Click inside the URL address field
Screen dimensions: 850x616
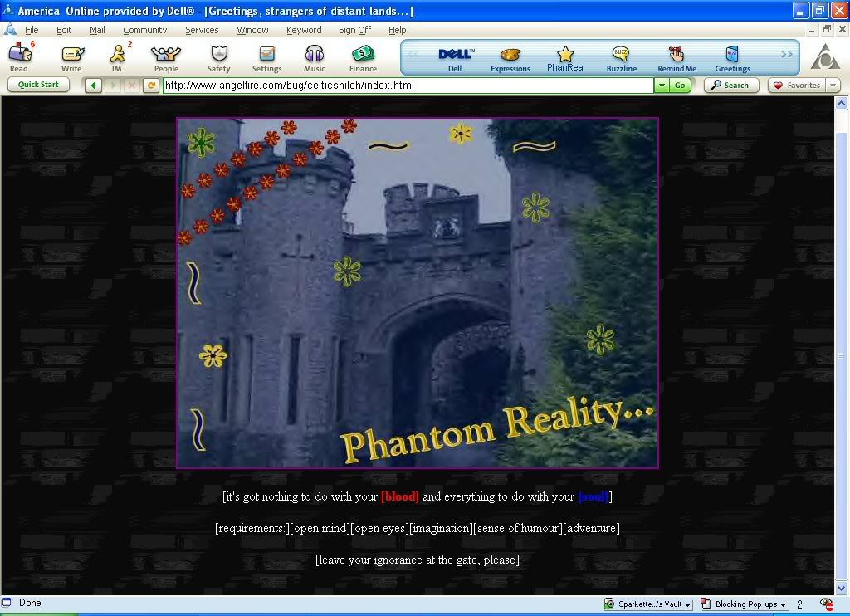click(x=407, y=86)
